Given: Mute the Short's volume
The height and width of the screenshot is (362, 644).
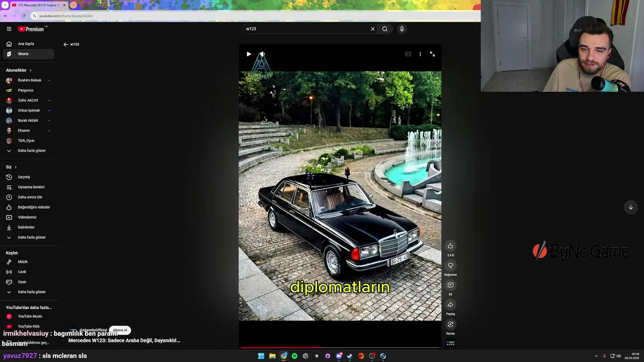Looking at the screenshot, I should [262, 54].
